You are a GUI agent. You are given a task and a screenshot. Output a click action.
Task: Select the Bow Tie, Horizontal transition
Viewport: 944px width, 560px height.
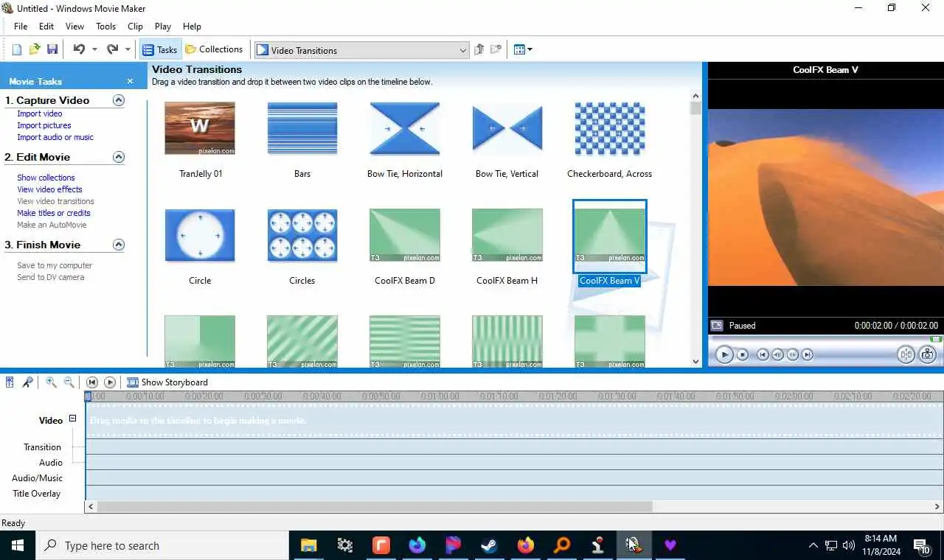coord(405,128)
